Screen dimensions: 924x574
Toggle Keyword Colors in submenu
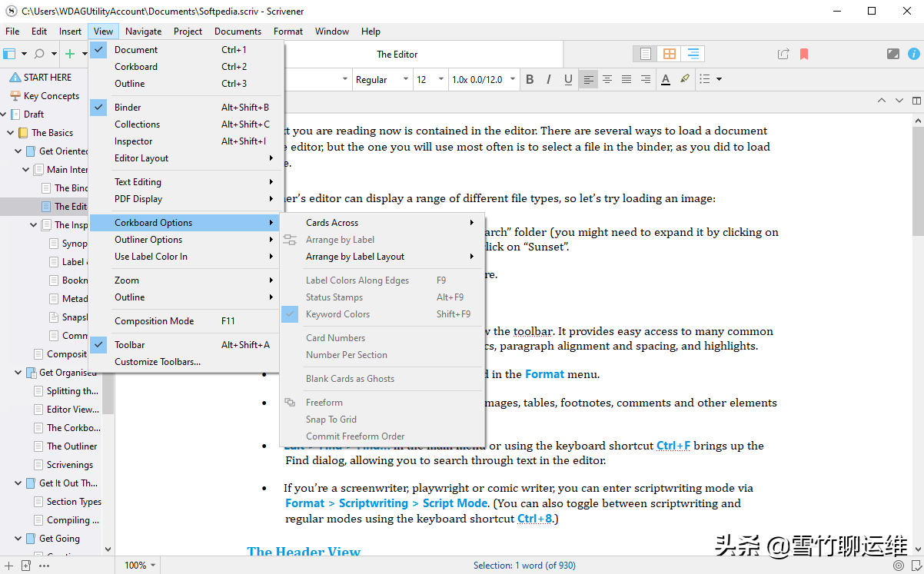382,314
